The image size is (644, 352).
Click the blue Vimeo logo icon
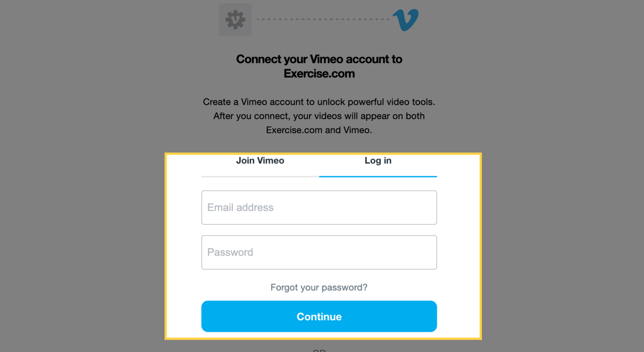click(x=405, y=20)
